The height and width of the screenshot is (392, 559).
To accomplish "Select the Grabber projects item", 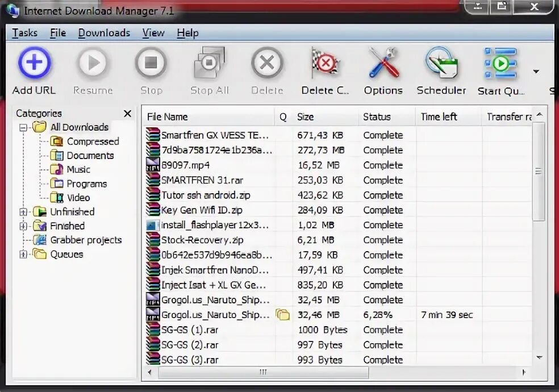I will tap(86, 240).
